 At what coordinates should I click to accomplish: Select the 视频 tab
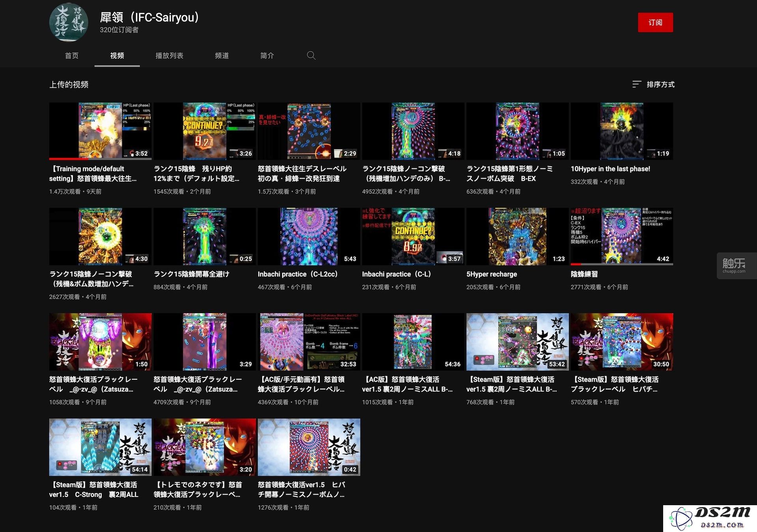point(117,56)
